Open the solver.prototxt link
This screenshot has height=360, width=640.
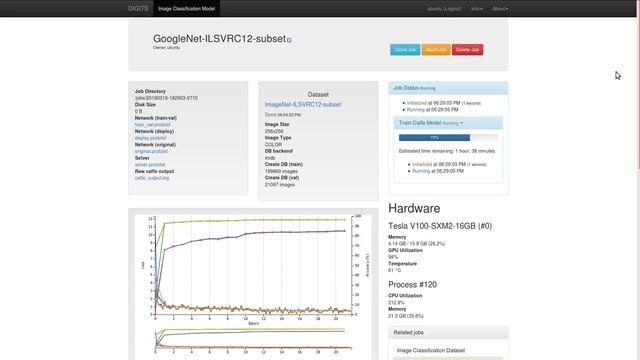click(150, 164)
